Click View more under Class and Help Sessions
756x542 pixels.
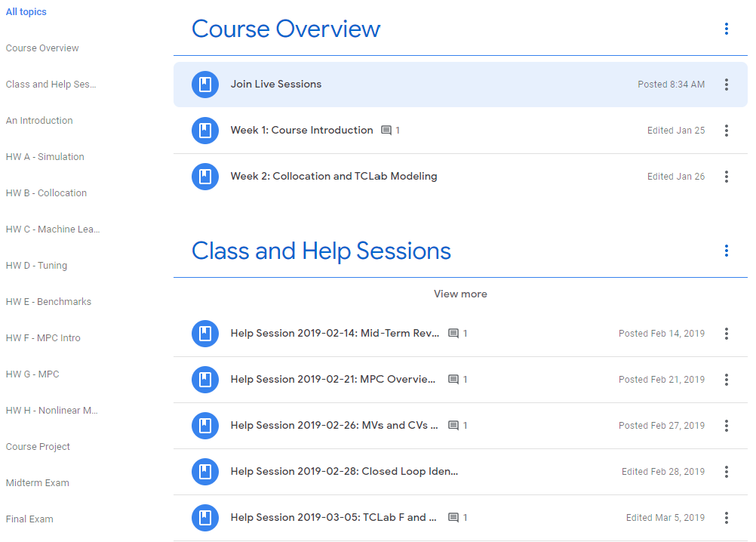coord(460,294)
